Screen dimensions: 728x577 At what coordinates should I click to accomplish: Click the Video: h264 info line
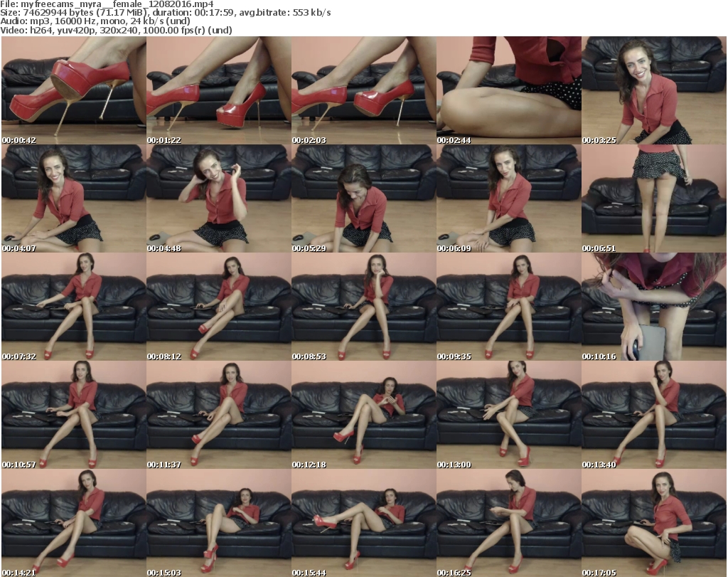point(116,30)
